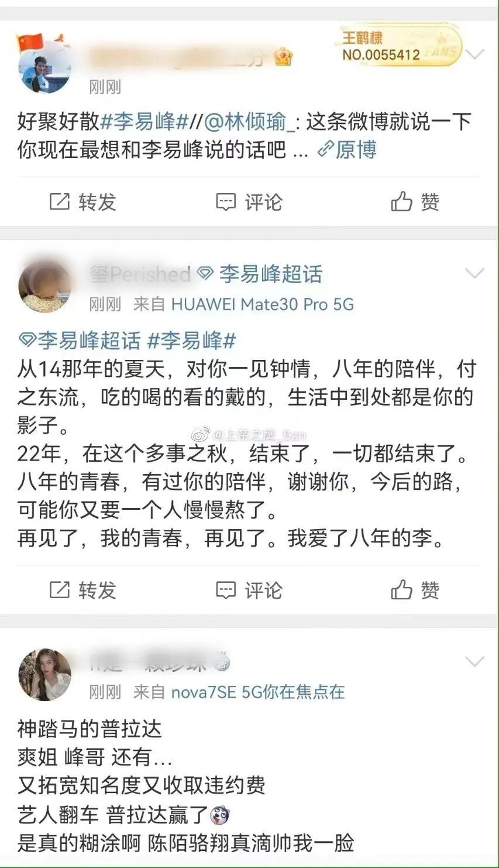The height and width of the screenshot is (868, 499).
Task: Open #李易峰# hashtag in second post body
Action: 191,340
